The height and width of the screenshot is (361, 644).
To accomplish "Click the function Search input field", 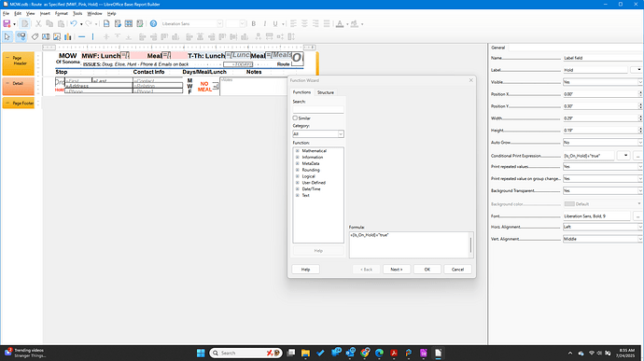I will [x=318, y=110].
